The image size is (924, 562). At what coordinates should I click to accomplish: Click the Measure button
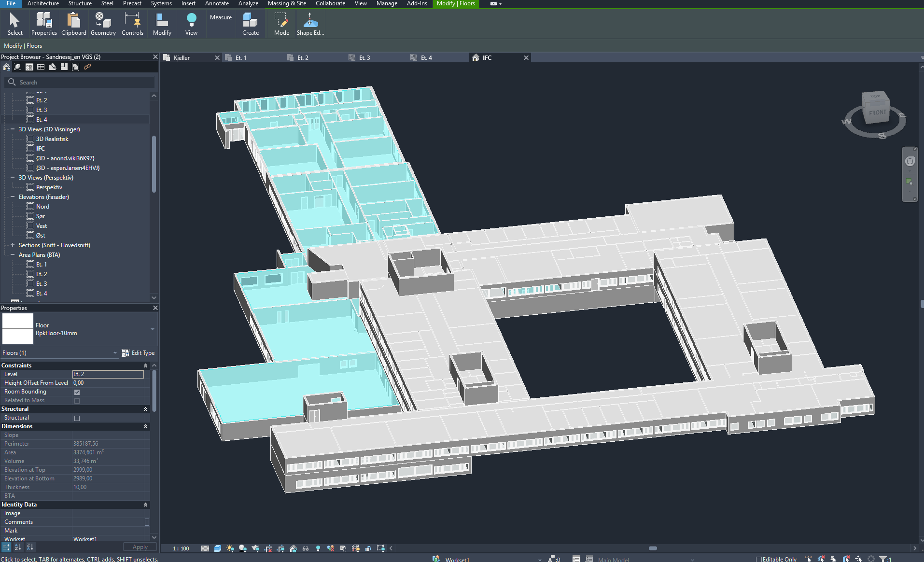[x=221, y=17]
